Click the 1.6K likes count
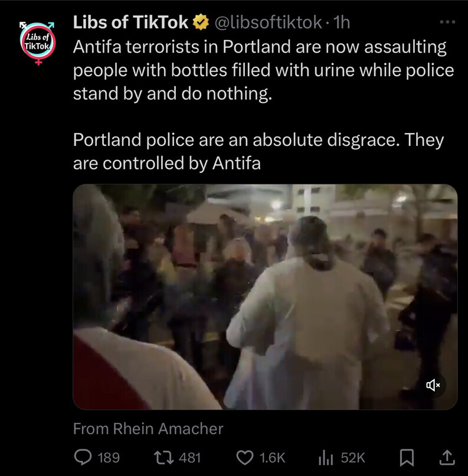The image size is (468, 476). [x=273, y=458]
